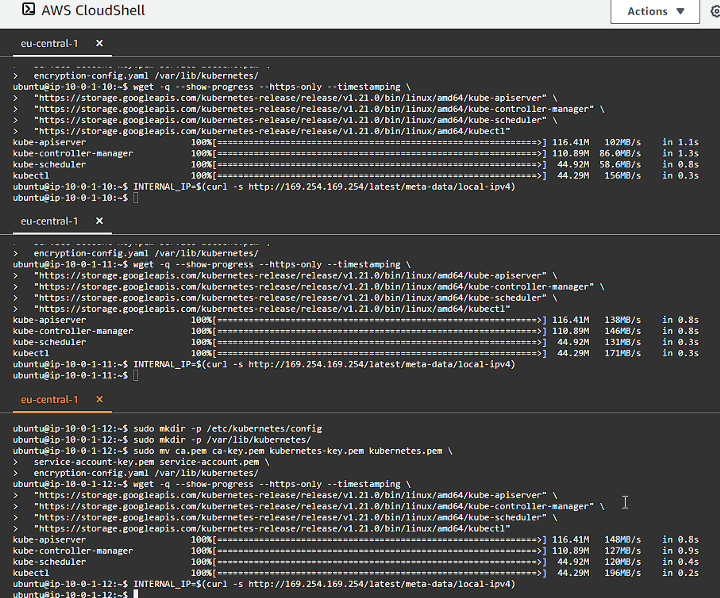Click the '127MB/s' speed value
720x598 pixels.
[x=622, y=551]
